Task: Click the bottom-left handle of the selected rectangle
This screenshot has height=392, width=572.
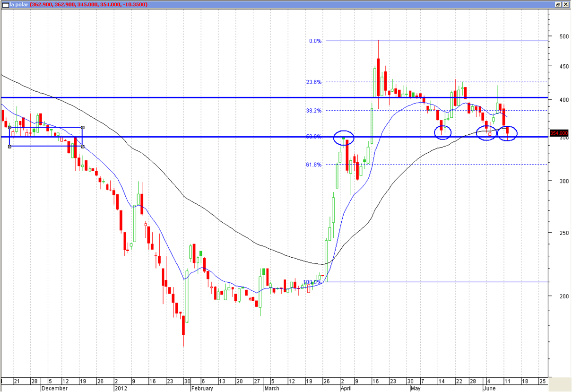Action: coord(10,147)
